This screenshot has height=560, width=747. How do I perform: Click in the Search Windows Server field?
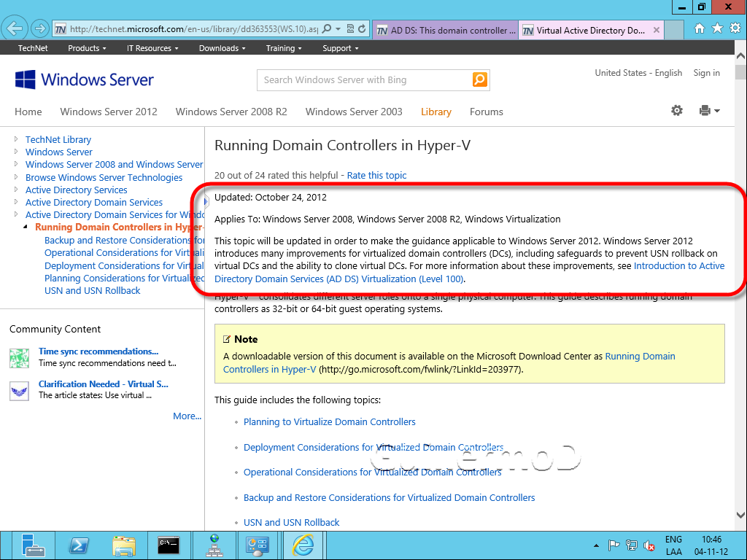pos(363,80)
